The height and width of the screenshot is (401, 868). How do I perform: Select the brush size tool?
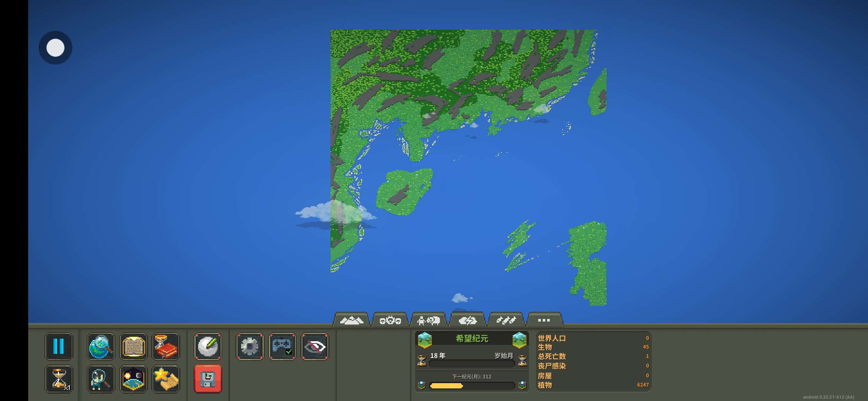[208, 346]
